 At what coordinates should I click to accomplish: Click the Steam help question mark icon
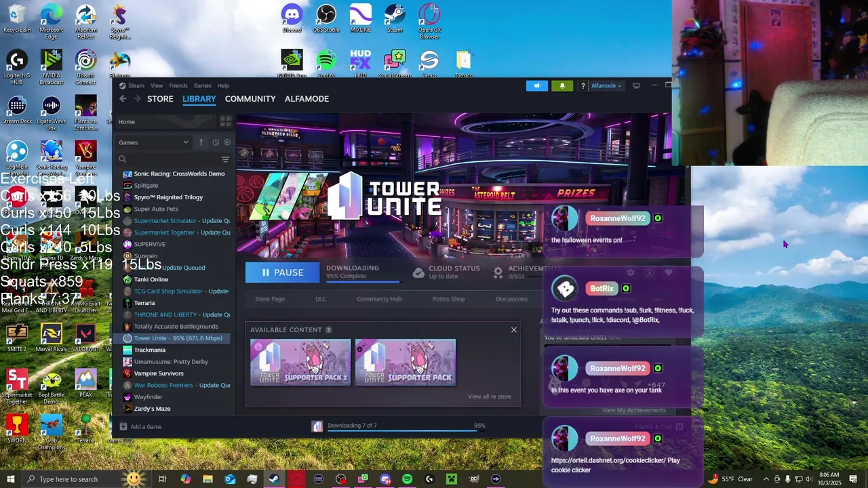(583, 86)
